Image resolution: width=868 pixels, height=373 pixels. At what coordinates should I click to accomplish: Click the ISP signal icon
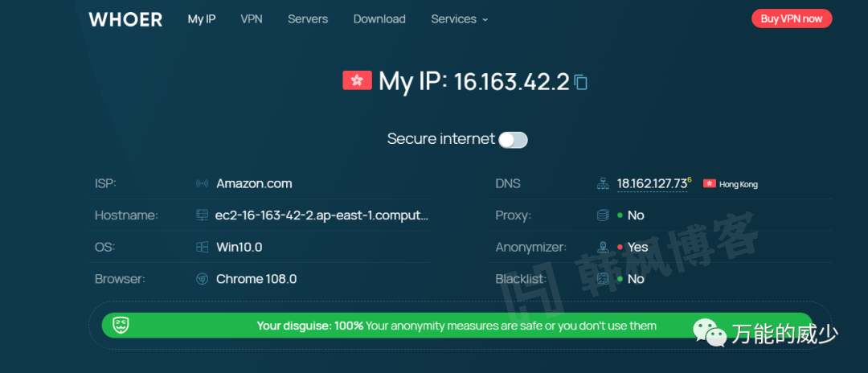[x=202, y=184]
